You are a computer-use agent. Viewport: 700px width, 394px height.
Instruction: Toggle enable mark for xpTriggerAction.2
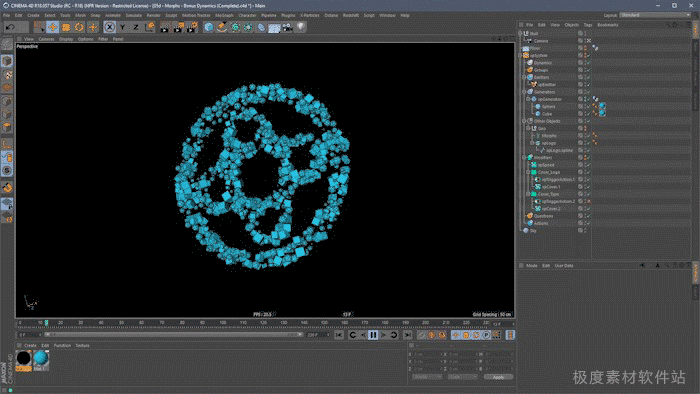click(x=589, y=201)
